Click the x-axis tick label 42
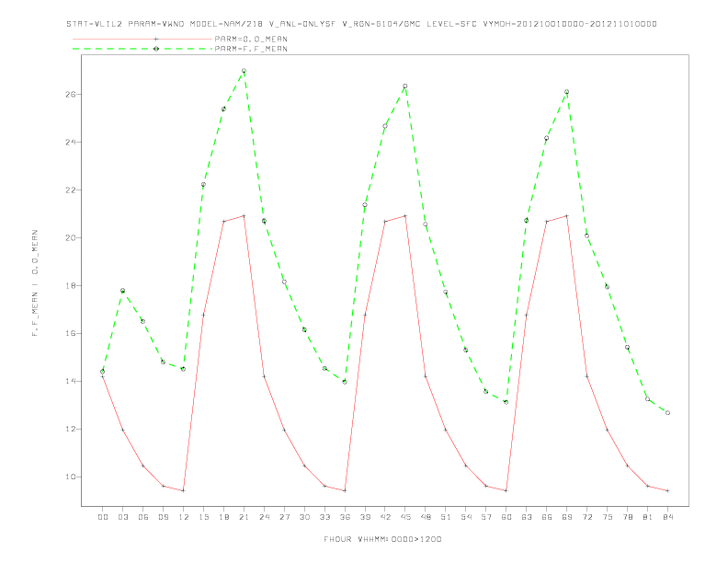This screenshot has width=728, height=563. (385, 517)
